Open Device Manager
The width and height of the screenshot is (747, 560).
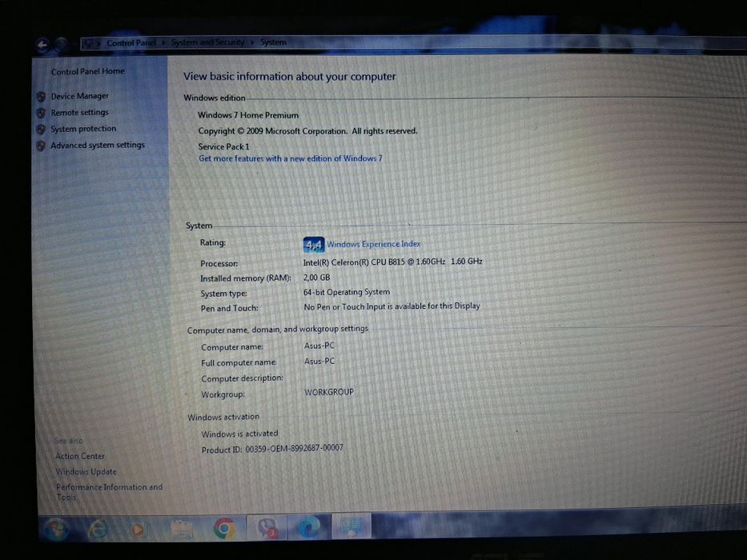point(79,96)
